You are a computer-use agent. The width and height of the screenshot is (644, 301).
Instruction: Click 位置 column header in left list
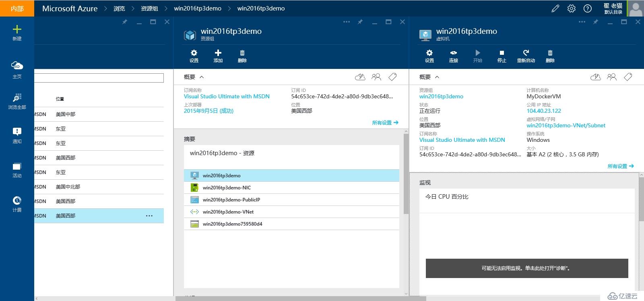(60, 99)
